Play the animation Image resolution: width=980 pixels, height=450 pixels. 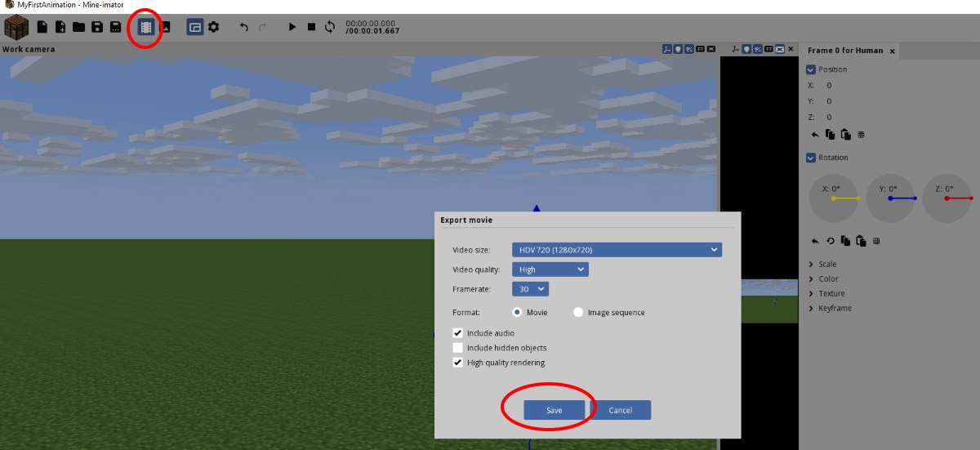coord(292,27)
